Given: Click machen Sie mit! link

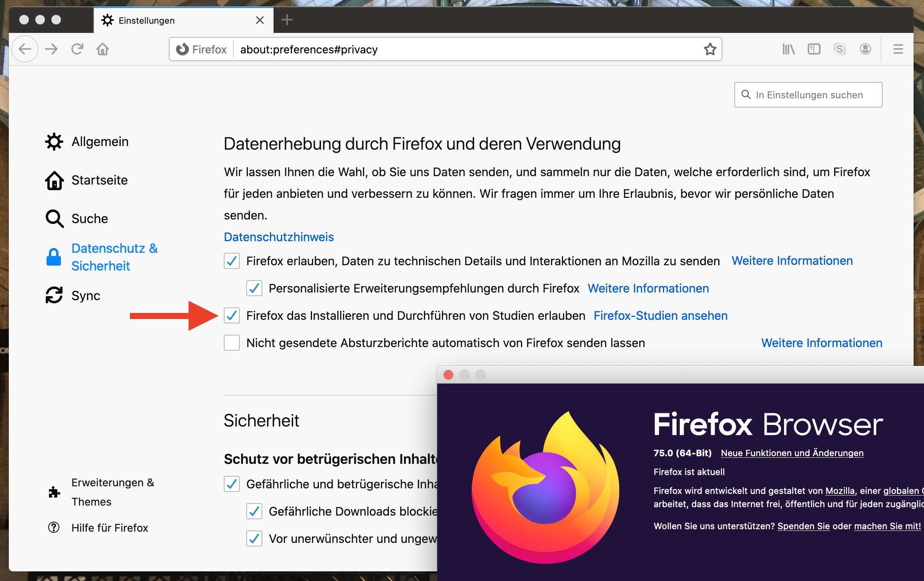Looking at the screenshot, I should tap(888, 526).
